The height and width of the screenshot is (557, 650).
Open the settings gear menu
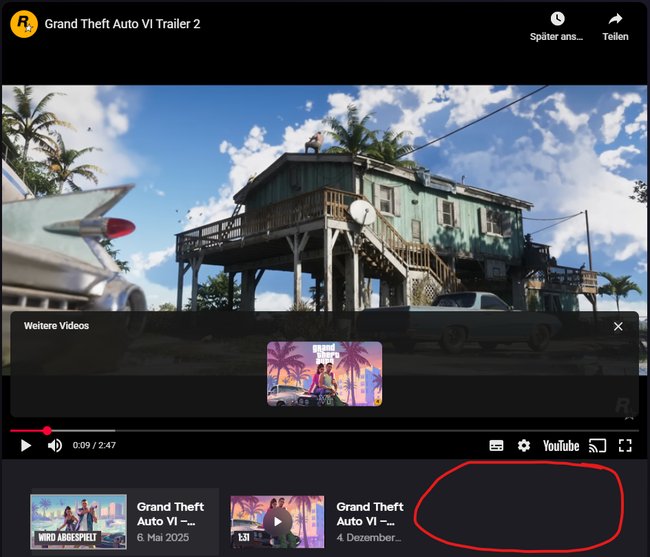pyautogui.click(x=524, y=446)
